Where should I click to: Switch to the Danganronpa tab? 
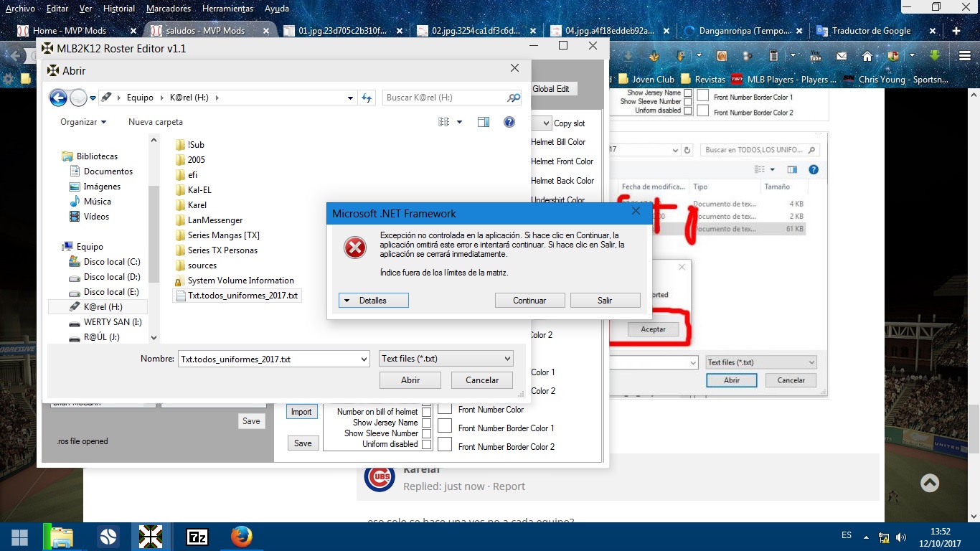(743, 31)
